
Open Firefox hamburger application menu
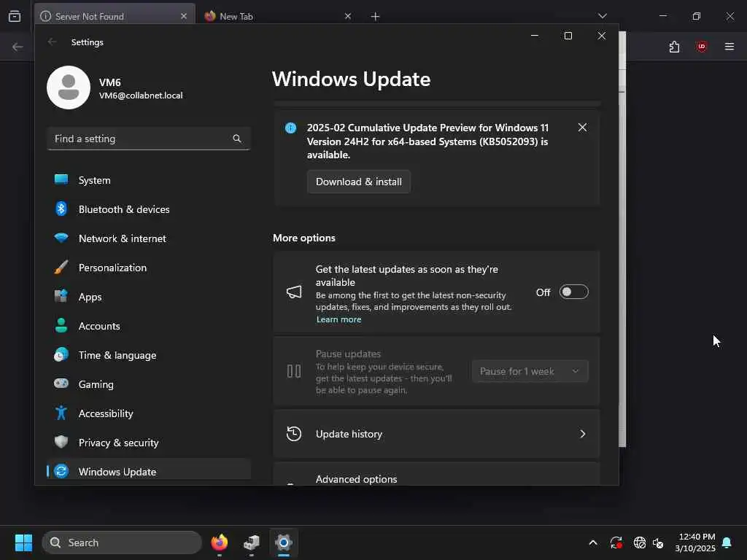tap(729, 47)
